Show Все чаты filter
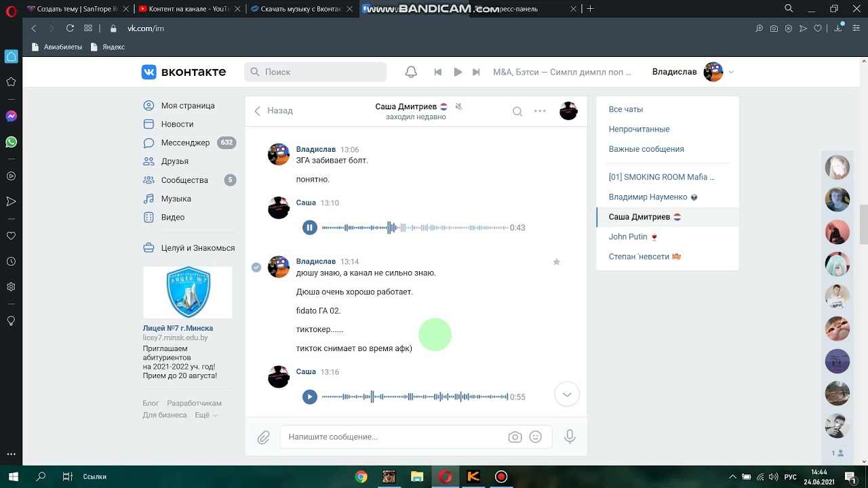 pos(626,109)
